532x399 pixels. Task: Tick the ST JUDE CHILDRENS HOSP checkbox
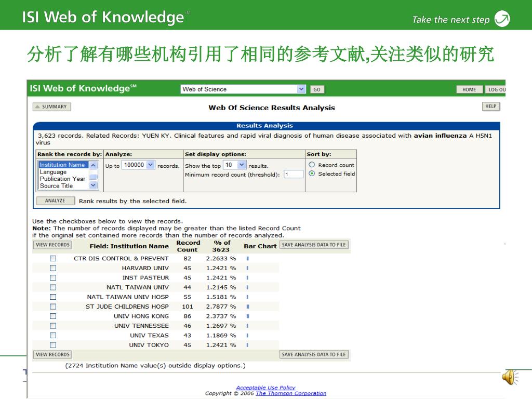pos(53,307)
